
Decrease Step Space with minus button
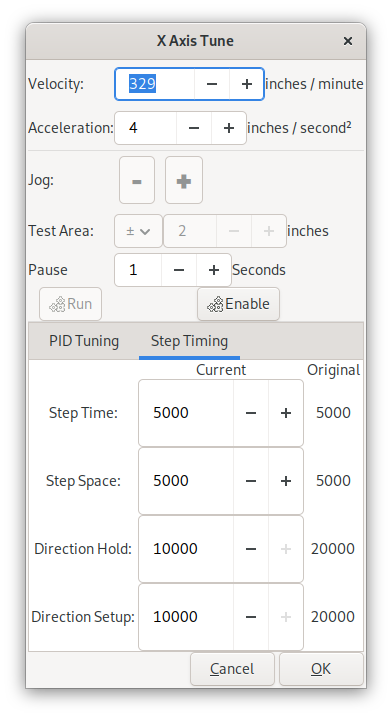point(251,481)
